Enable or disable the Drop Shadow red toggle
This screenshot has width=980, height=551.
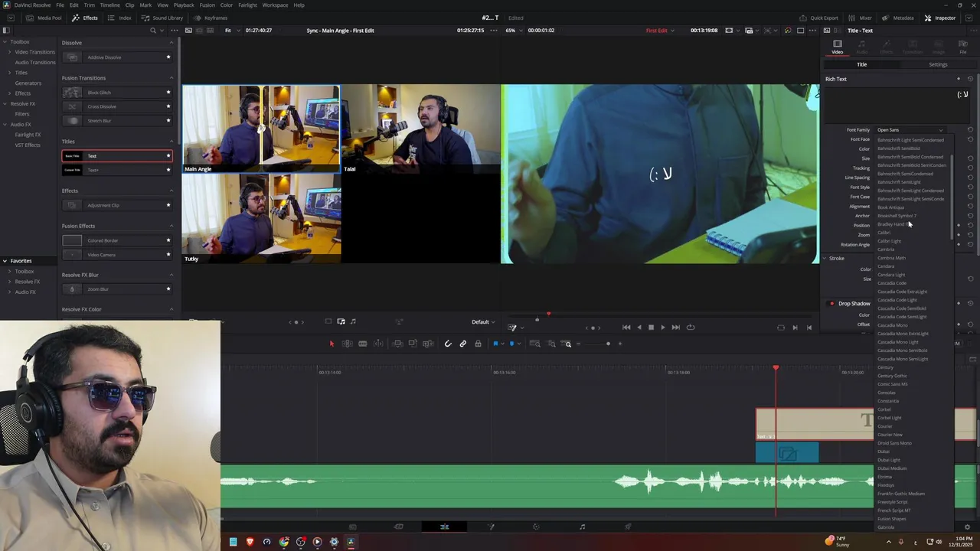[831, 304]
